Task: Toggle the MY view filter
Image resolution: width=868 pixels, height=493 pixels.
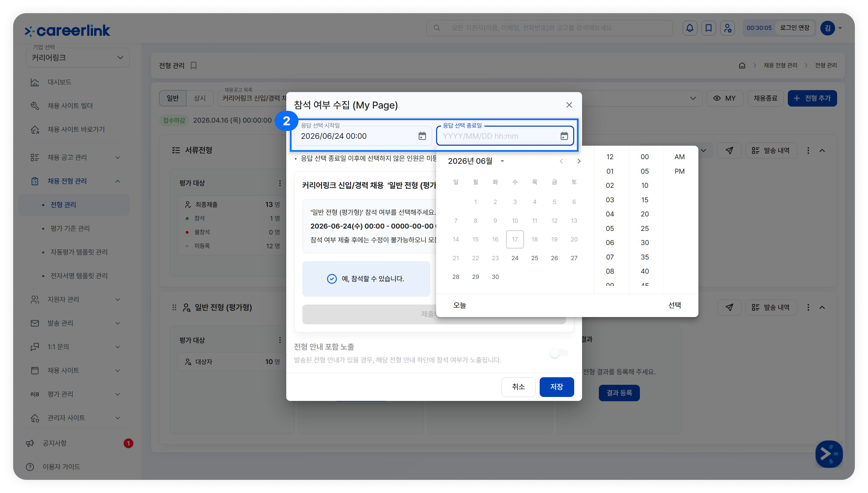Action: click(x=725, y=98)
